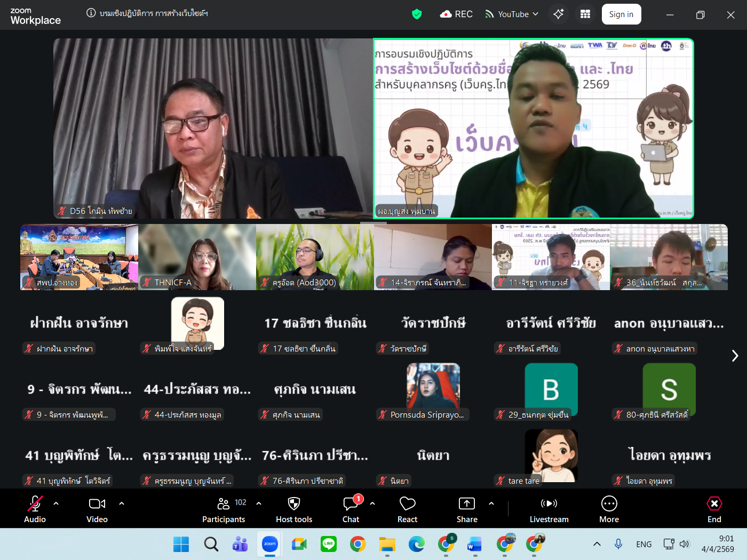Open the React emoji menu
747x560 pixels.
pyautogui.click(x=407, y=509)
